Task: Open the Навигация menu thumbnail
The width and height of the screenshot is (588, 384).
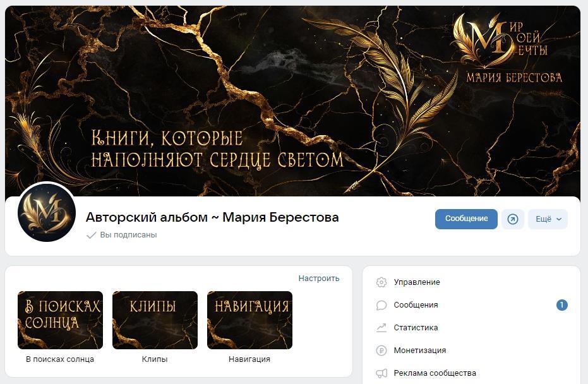Action: (249, 320)
